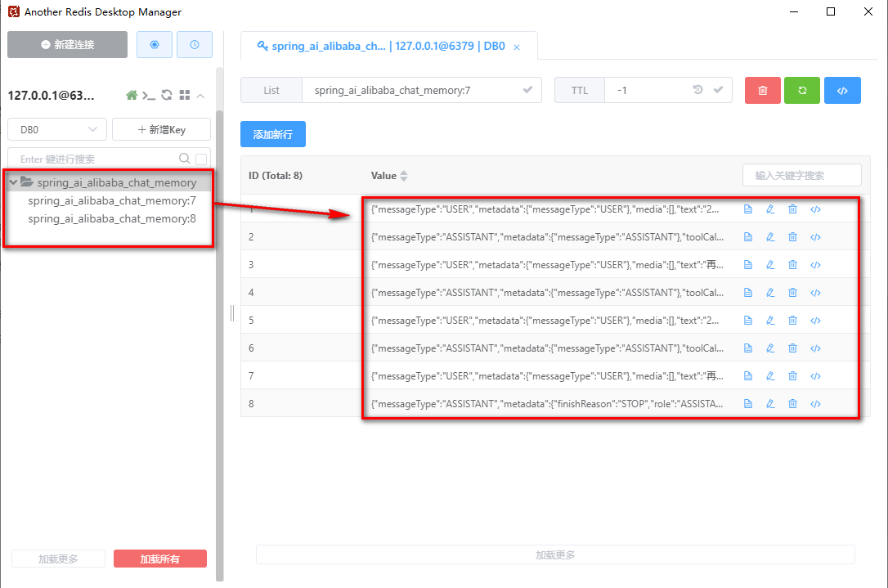Open command dump blue code button
The width and height of the screenshot is (888, 588).
pyautogui.click(x=842, y=91)
